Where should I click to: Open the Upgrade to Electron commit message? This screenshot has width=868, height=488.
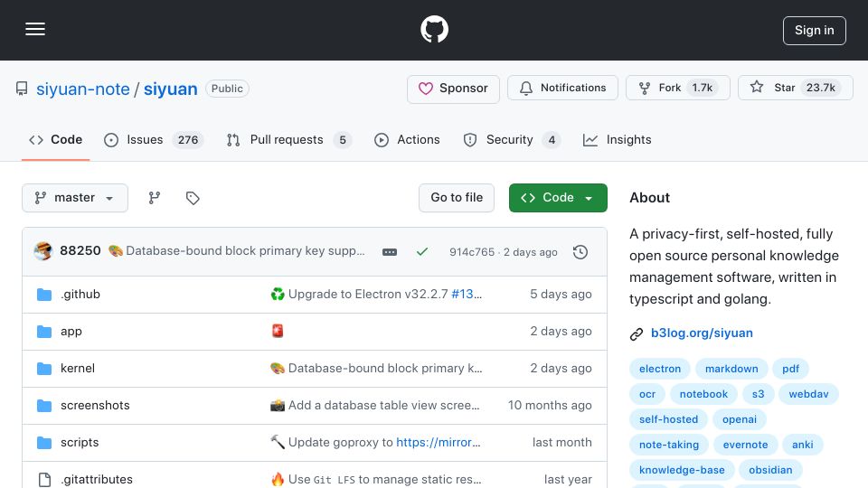(x=368, y=295)
